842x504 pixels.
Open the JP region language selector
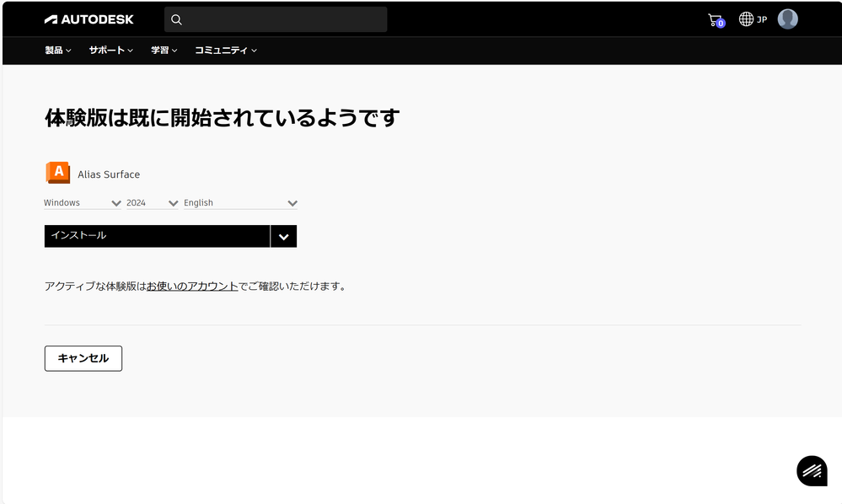pyautogui.click(x=753, y=19)
